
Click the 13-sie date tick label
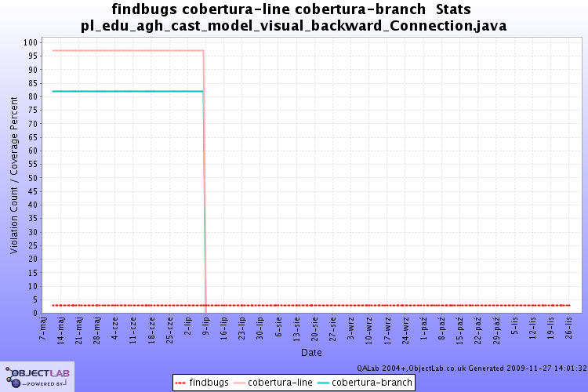coord(296,329)
